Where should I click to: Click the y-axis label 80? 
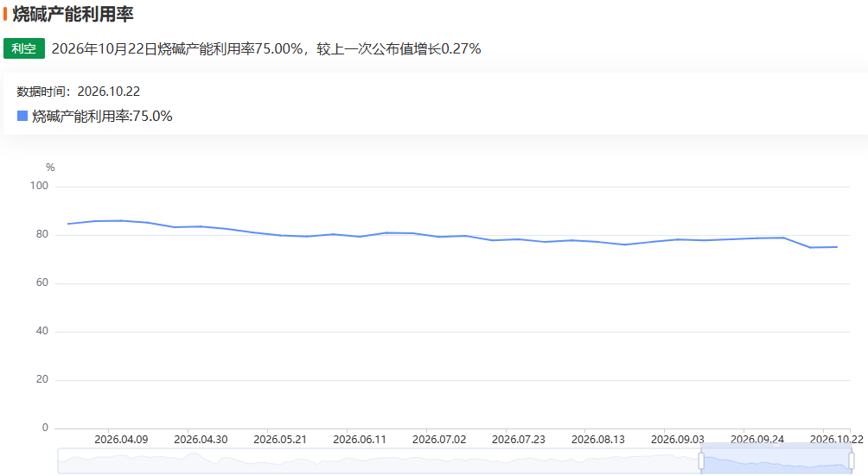click(x=42, y=234)
